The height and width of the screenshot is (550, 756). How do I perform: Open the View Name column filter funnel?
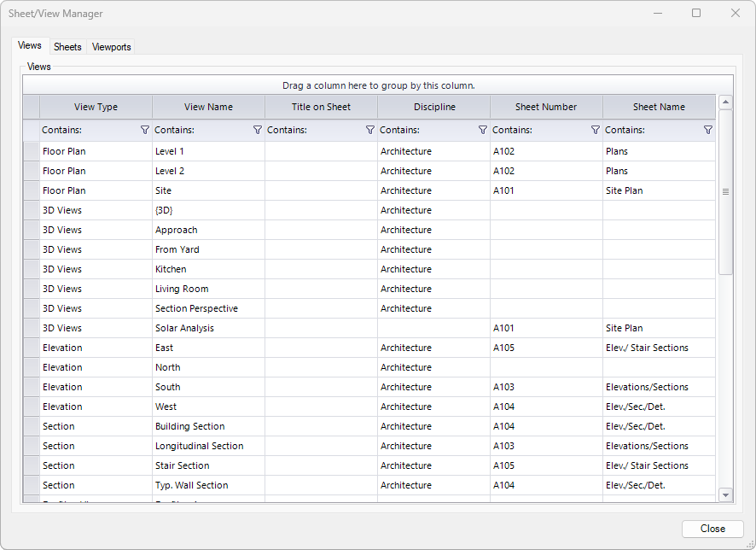click(x=256, y=129)
